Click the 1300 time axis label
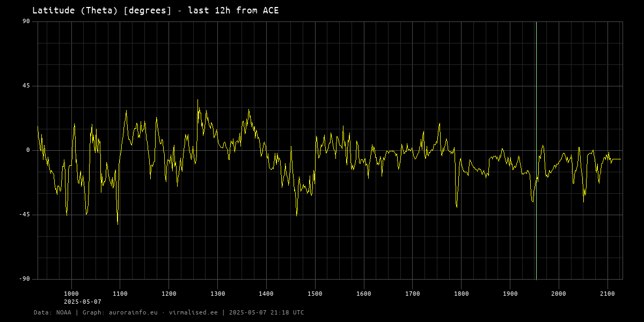Screen dimensions: 644x322 coord(217,294)
